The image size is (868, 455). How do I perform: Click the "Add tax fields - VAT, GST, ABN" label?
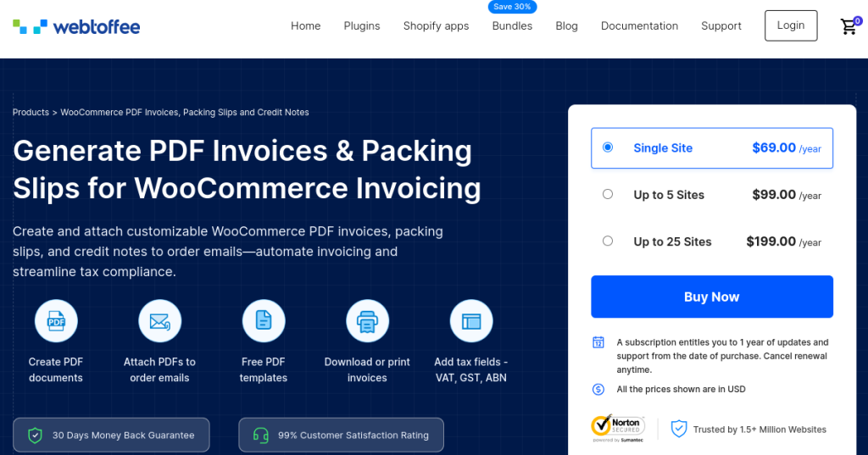[471, 369]
